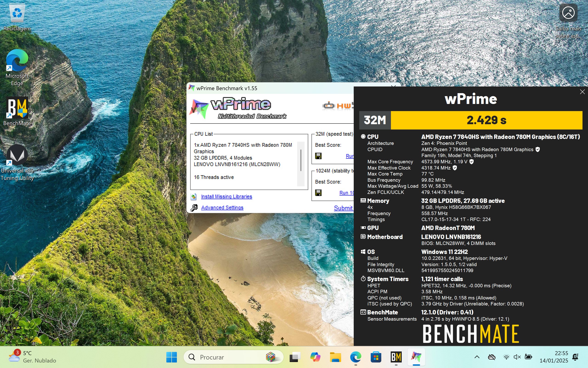Image resolution: width=588 pixels, height=368 pixels.
Task: Click the search highlight cube icon
Action: click(x=270, y=357)
